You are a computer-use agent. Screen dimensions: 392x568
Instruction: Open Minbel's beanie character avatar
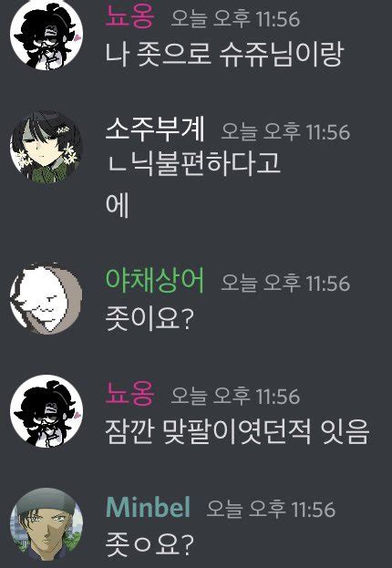[46, 524]
